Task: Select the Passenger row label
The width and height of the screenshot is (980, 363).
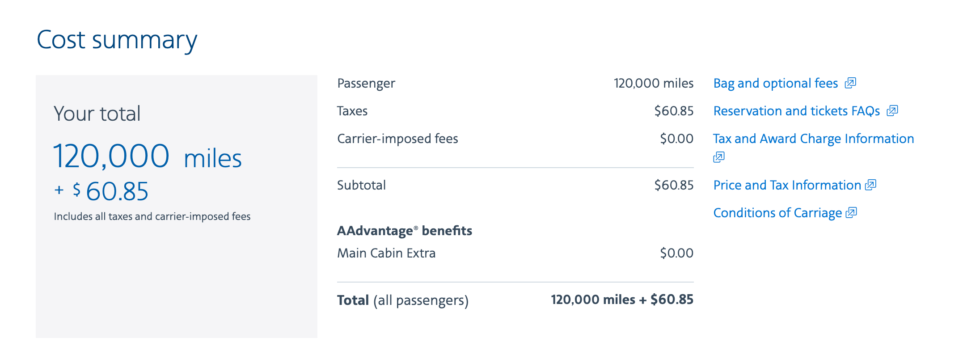Action: pyautogui.click(x=366, y=84)
